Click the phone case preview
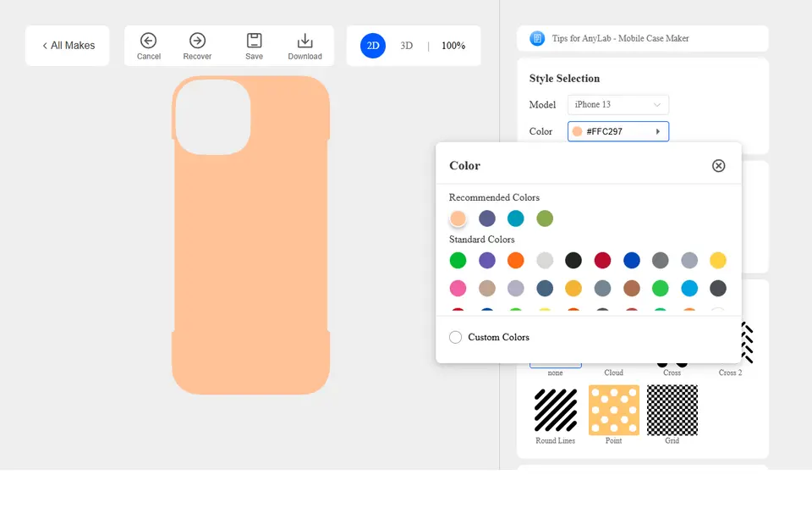The width and height of the screenshot is (812, 508). click(x=250, y=235)
